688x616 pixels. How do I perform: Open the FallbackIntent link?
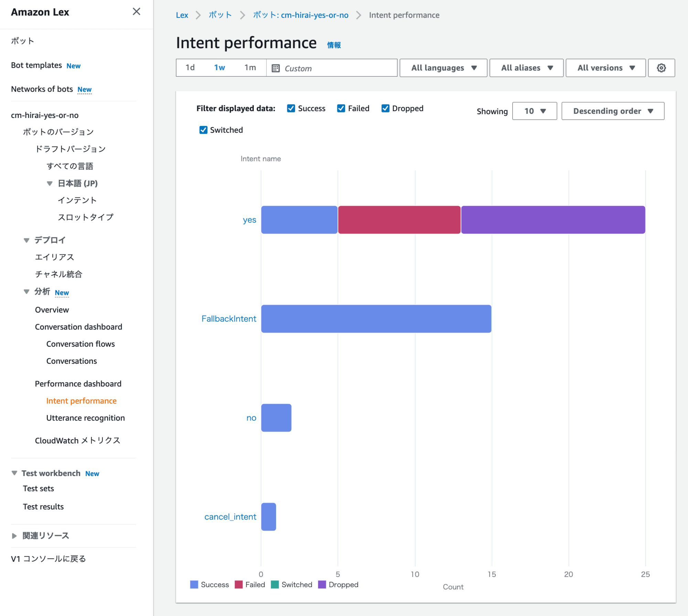tap(229, 319)
